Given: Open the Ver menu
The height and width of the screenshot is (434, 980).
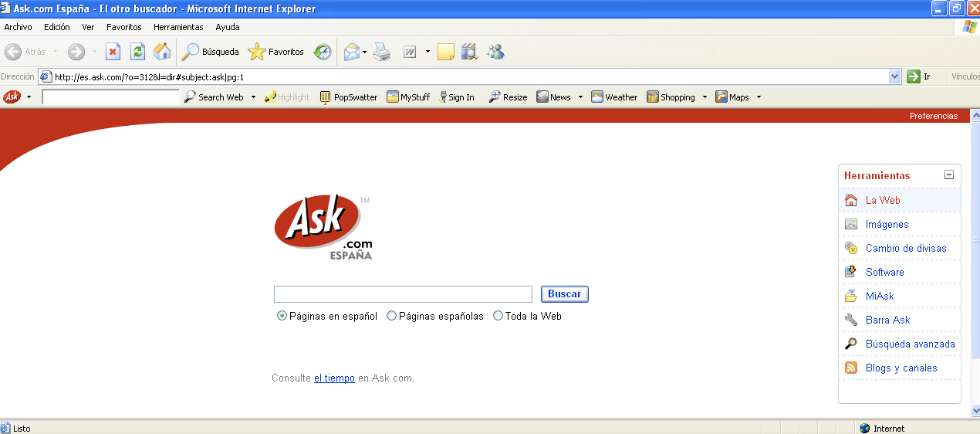Looking at the screenshot, I should [x=88, y=27].
